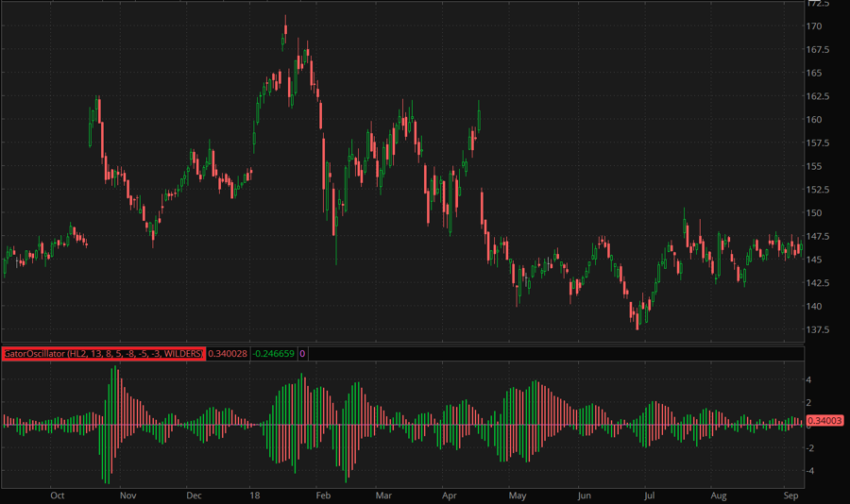Click the Dec label on time axis

(x=194, y=495)
